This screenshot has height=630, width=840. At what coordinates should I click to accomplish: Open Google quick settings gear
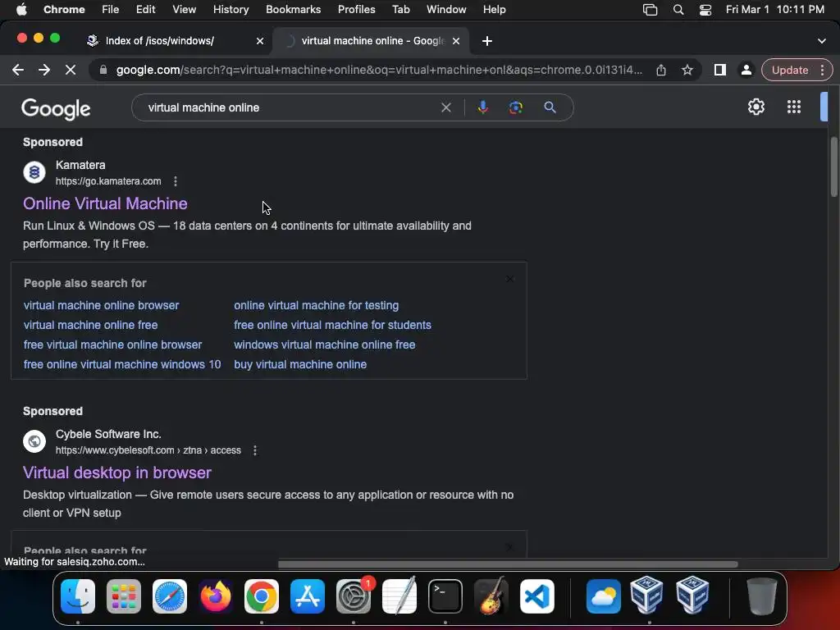[x=756, y=107]
